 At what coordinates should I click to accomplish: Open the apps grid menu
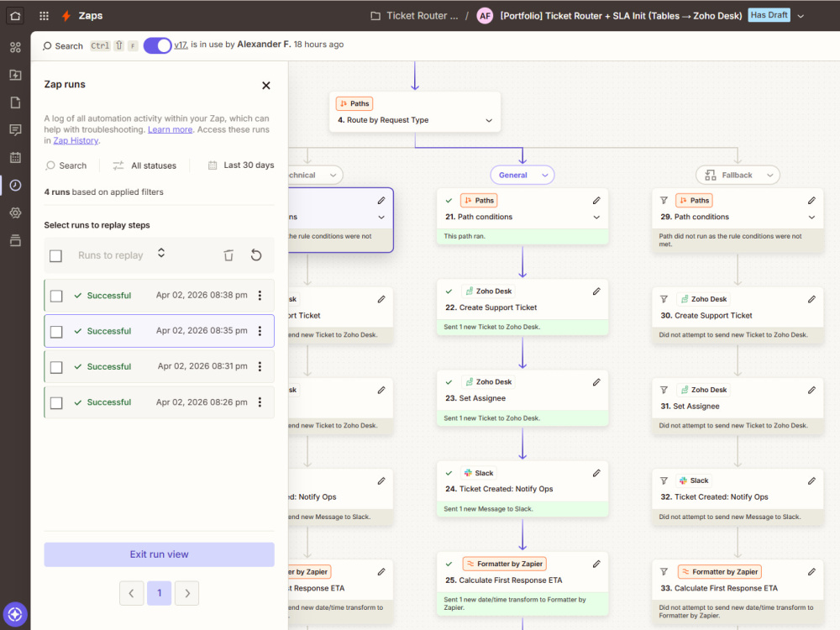point(44,15)
